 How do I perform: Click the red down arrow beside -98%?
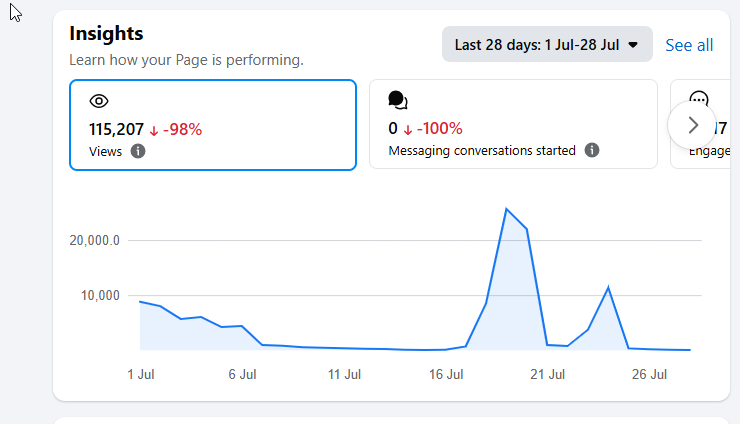click(x=154, y=130)
